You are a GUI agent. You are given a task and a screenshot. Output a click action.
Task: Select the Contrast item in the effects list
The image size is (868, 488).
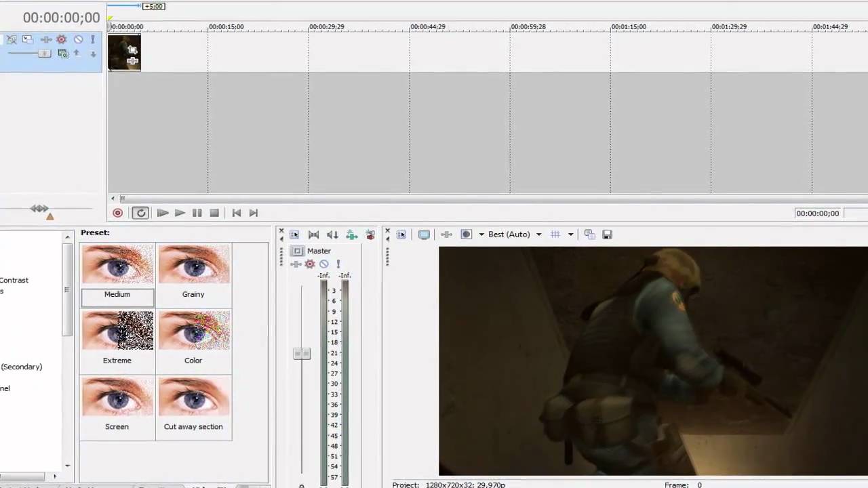14,280
